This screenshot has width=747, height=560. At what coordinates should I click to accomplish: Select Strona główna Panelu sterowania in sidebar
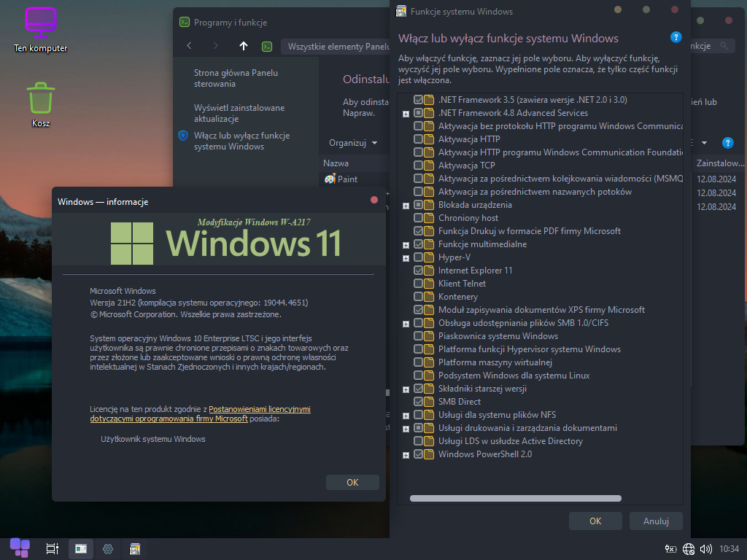coord(236,78)
